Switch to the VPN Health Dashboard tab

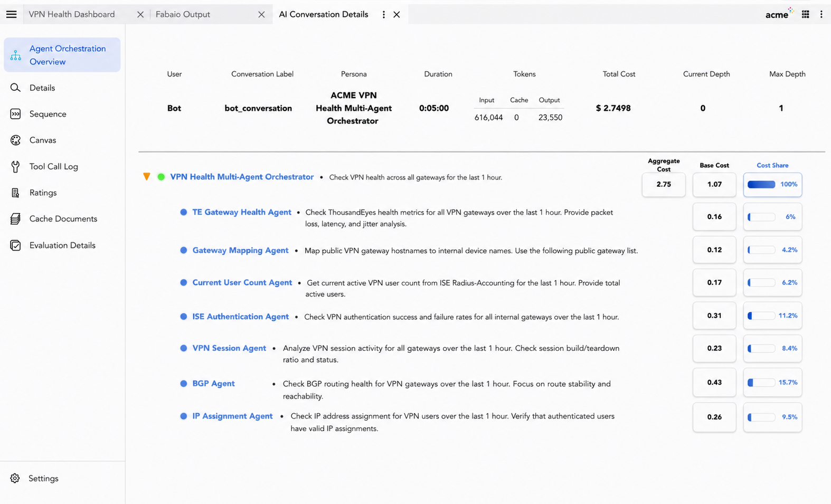[x=72, y=14]
